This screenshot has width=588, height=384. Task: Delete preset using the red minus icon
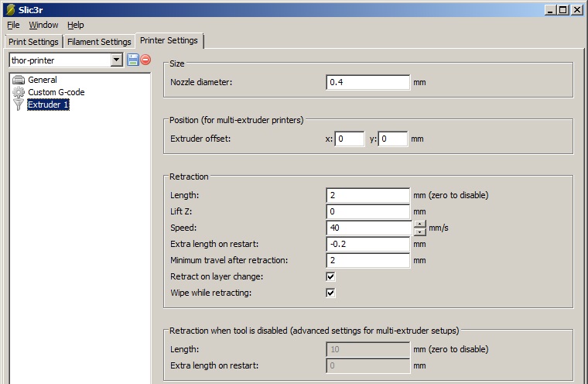(145, 60)
